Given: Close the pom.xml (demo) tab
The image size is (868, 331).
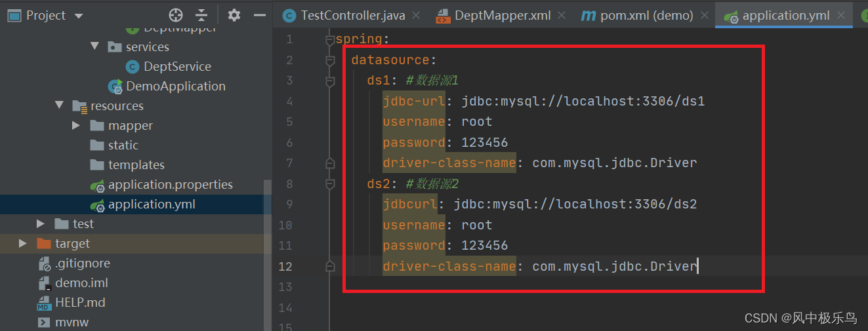Looking at the screenshot, I should 705,16.
